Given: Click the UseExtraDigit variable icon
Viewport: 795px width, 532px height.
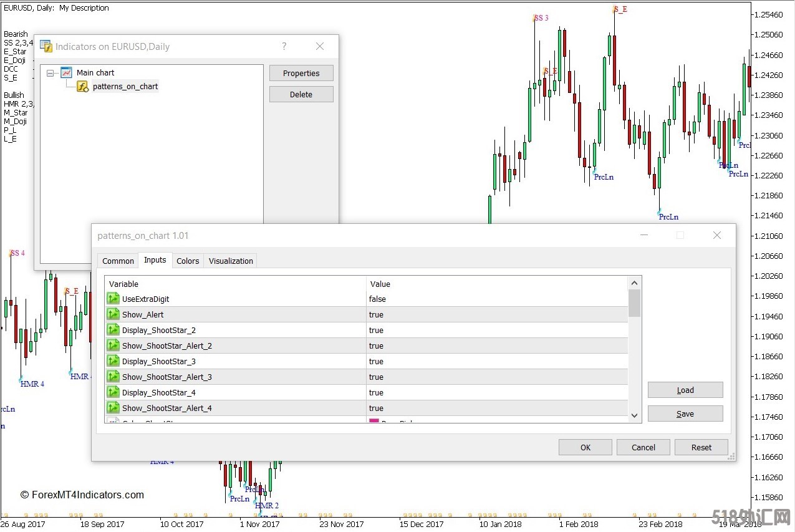Looking at the screenshot, I should click(x=113, y=299).
